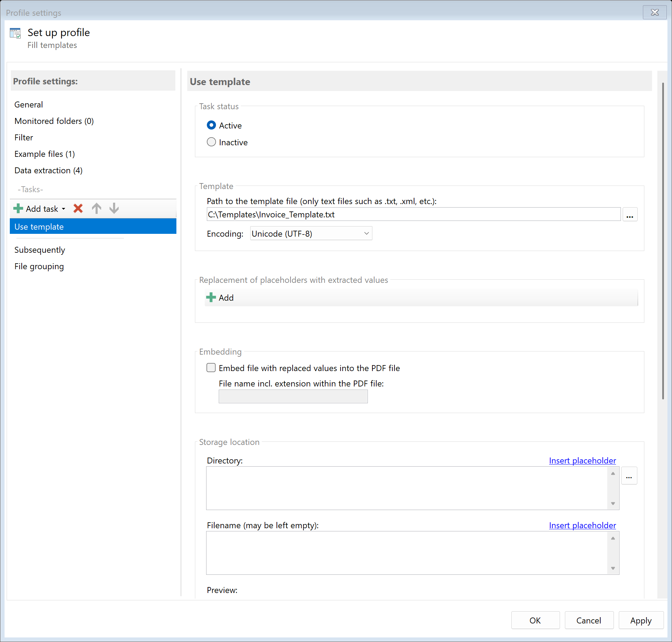The width and height of the screenshot is (672, 642).
Task: Click the Set up profile header icon
Action: point(15,33)
